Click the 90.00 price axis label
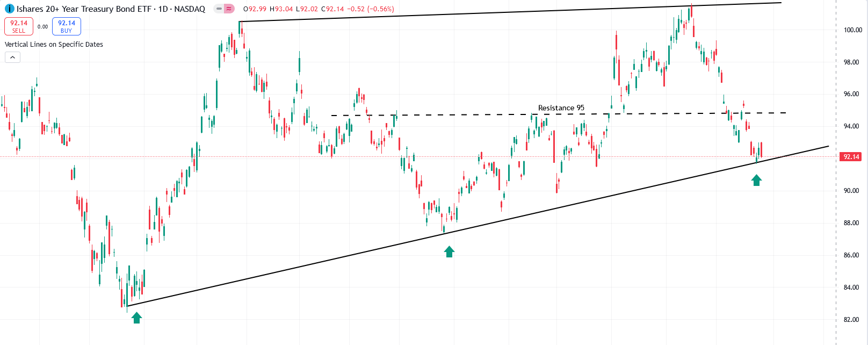The image size is (868, 345). (x=851, y=191)
